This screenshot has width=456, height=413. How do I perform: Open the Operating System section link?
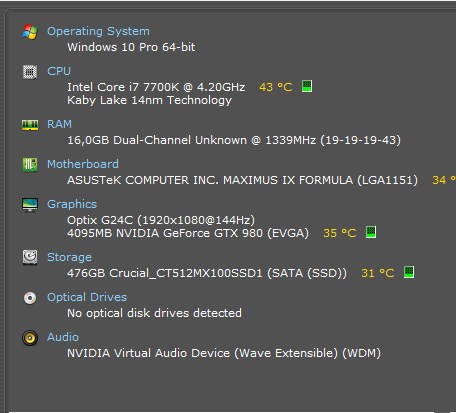coord(98,31)
